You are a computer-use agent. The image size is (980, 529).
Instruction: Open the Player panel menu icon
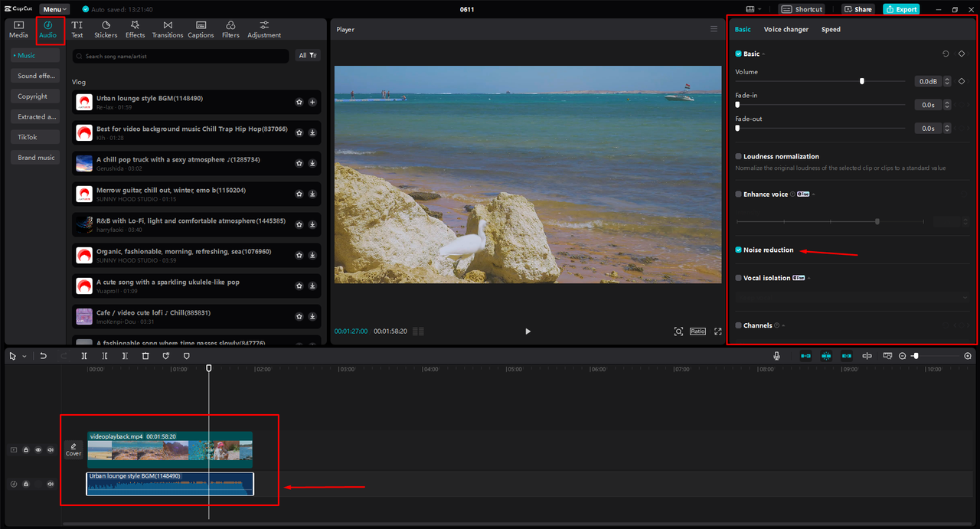click(714, 29)
